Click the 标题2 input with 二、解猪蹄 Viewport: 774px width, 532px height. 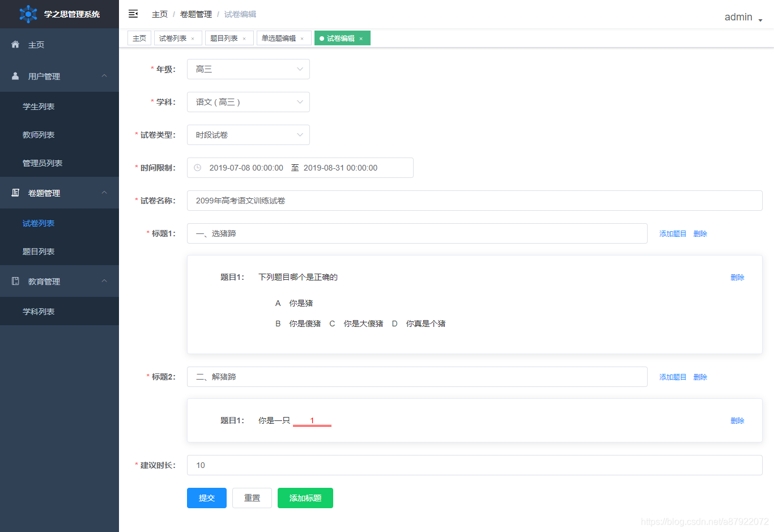[x=417, y=377]
